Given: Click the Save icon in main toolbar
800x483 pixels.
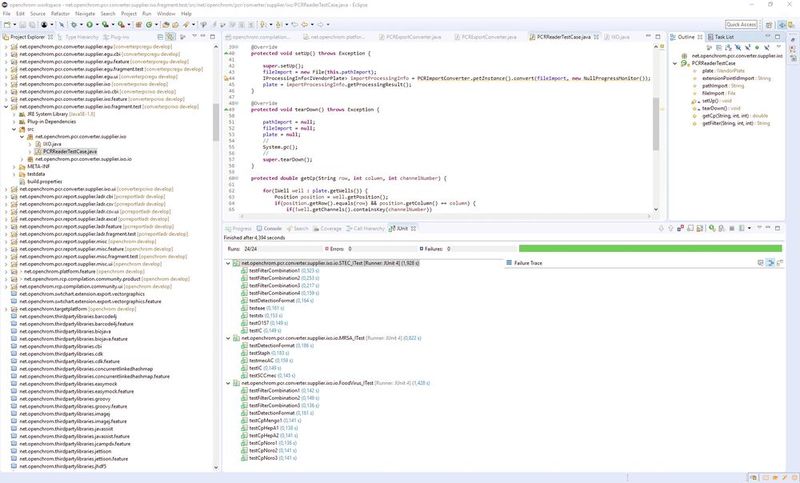Looking at the screenshot, I should tap(22, 24).
